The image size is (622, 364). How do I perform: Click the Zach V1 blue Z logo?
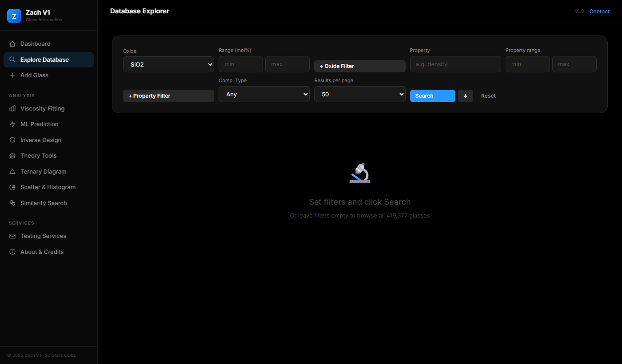click(x=14, y=16)
